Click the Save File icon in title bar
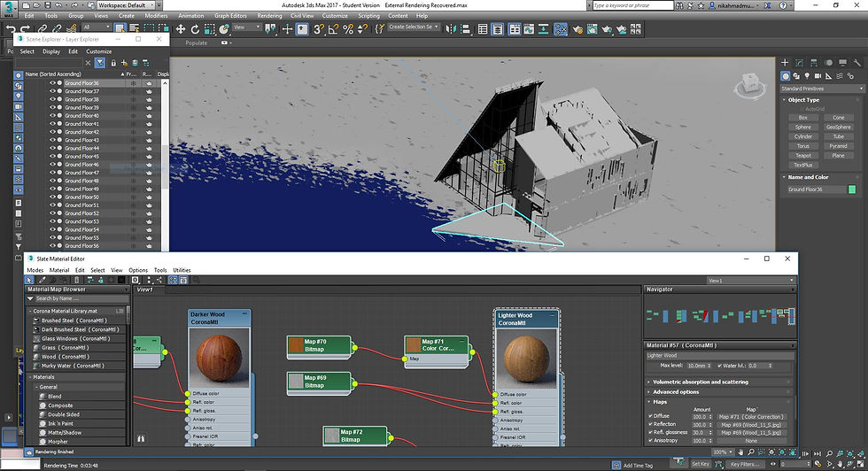868x471 pixels. [50, 5]
